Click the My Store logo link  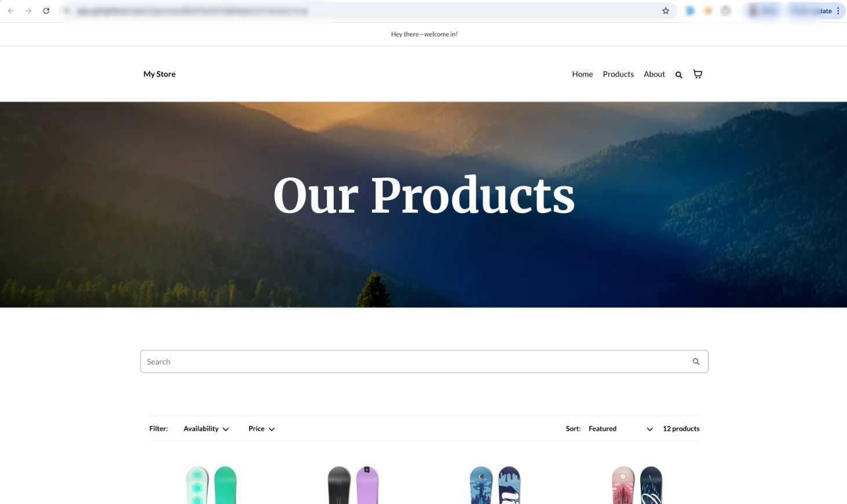point(159,74)
